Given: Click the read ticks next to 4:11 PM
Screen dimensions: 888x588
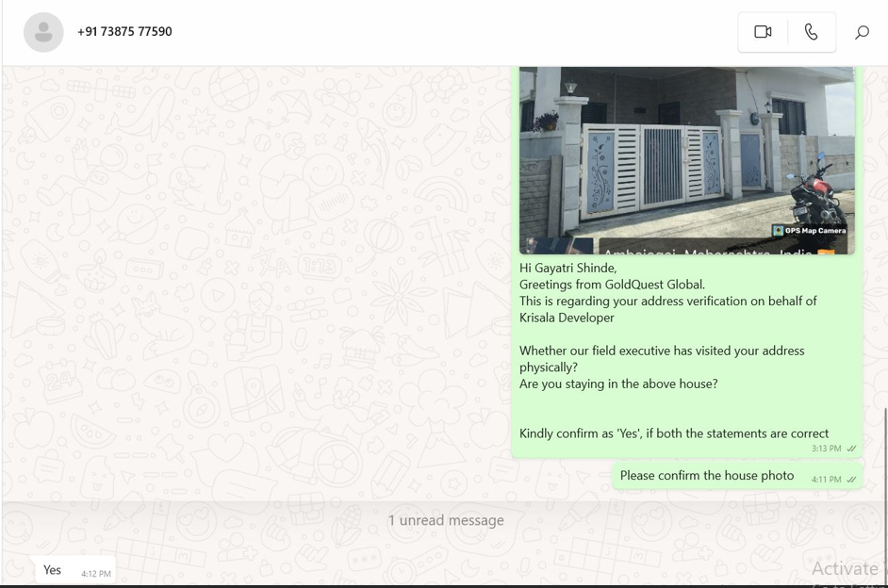Looking at the screenshot, I should coord(850,480).
